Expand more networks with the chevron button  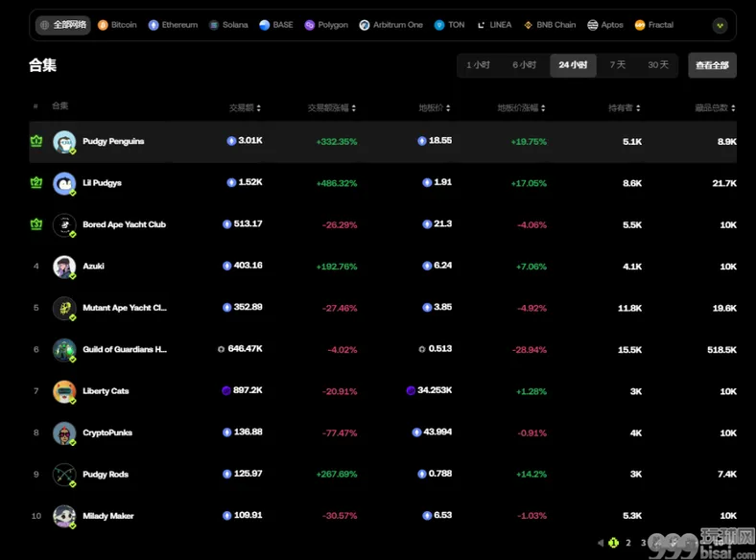[720, 26]
